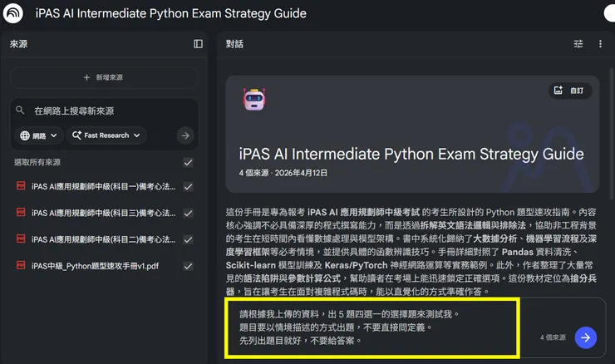
Task: Uncheck the 科目三 source checkbox
Action: [x=189, y=213]
